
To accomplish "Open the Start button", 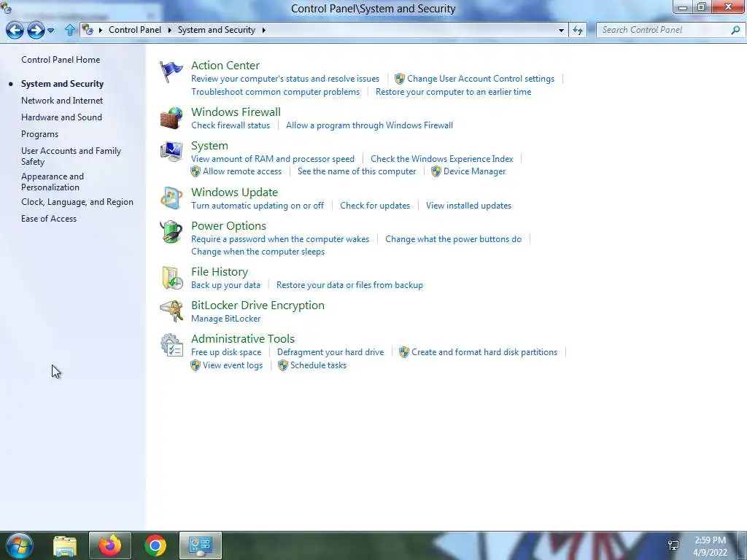I will (x=20, y=545).
